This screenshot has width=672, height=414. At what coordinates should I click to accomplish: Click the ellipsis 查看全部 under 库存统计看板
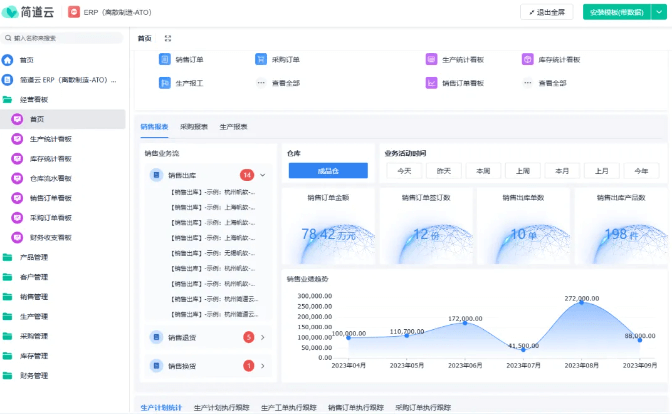click(x=528, y=83)
